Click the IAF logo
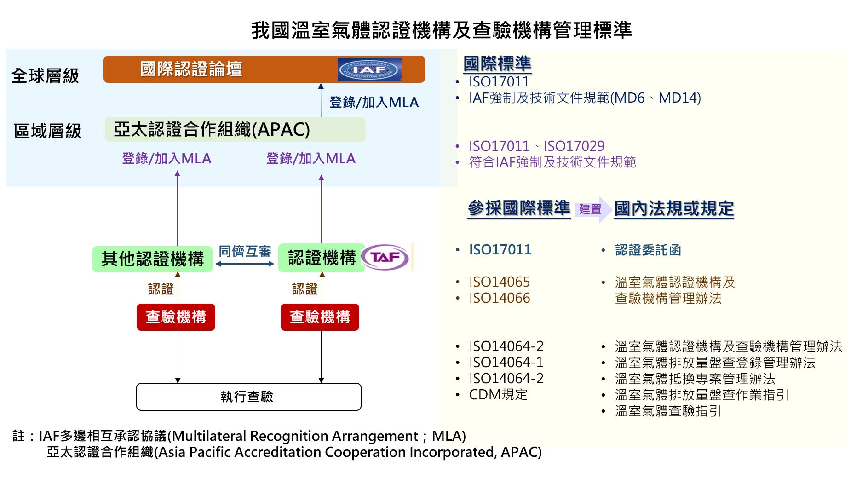868x484 pixels. click(370, 69)
